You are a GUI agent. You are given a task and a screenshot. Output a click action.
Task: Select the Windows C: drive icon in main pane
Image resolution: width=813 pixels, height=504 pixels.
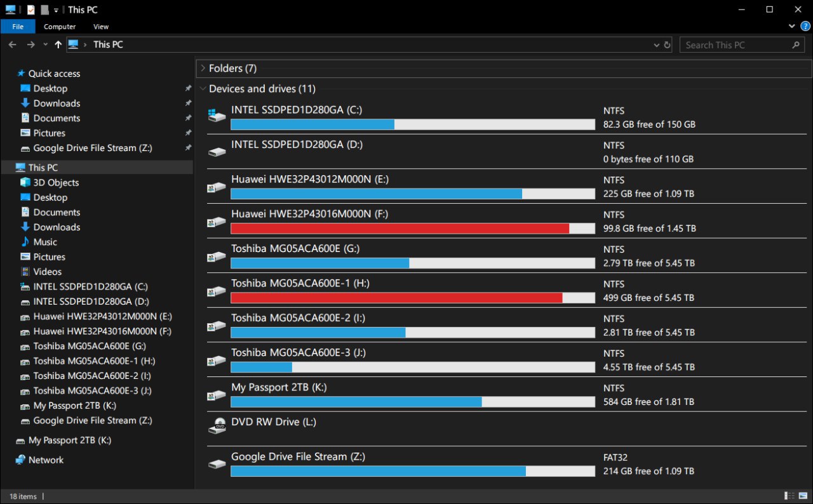[x=217, y=115]
